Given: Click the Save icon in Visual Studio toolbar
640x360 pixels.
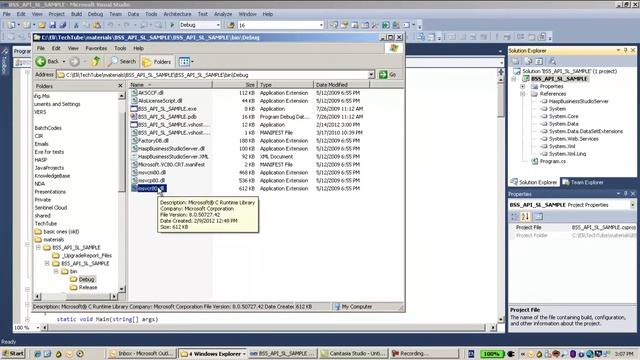Looking at the screenshot, I should pos(53,25).
